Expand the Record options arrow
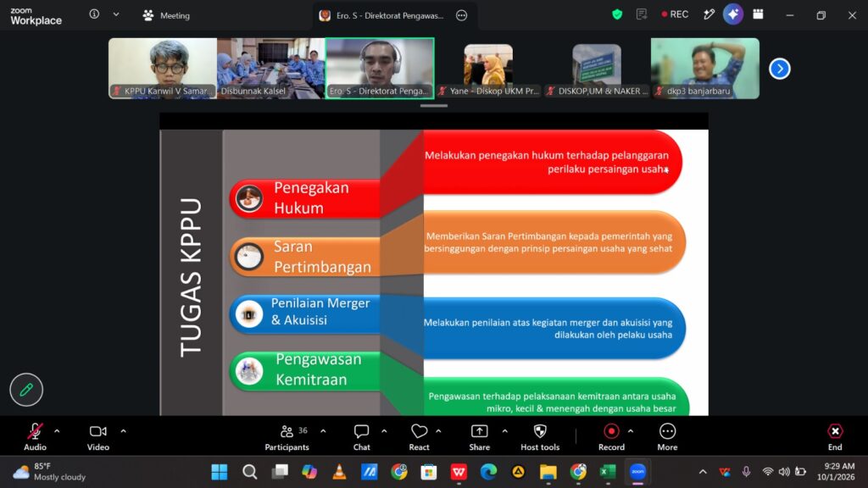Image resolution: width=868 pixels, height=488 pixels. coord(631,431)
